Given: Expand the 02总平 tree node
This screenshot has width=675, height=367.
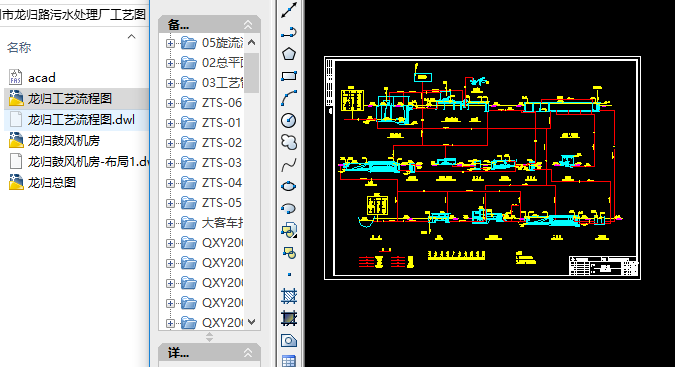Looking at the screenshot, I should 170,63.
